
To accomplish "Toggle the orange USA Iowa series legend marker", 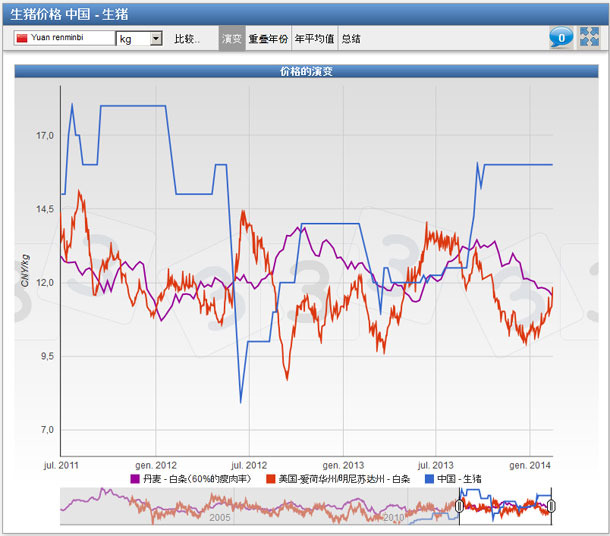I will click(x=270, y=479).
